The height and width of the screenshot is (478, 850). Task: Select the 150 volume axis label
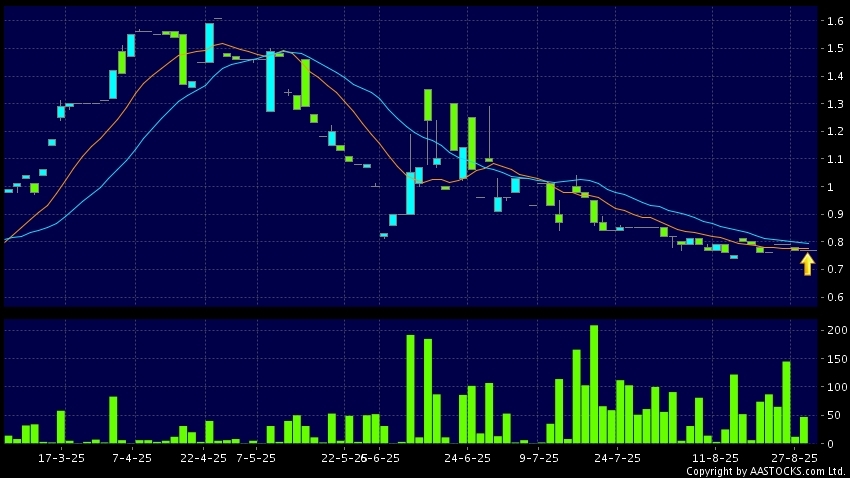(x=838, y=359)
